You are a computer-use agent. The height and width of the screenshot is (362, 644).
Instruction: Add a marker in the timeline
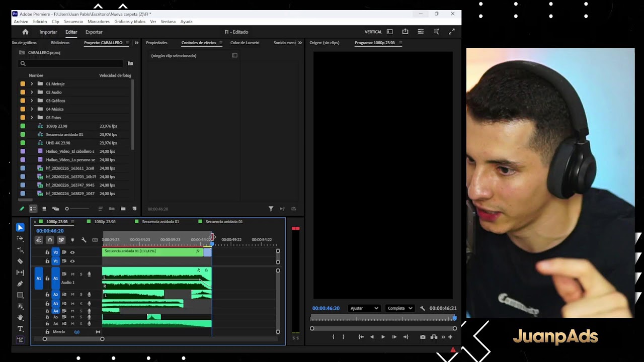tap(72, 240)
